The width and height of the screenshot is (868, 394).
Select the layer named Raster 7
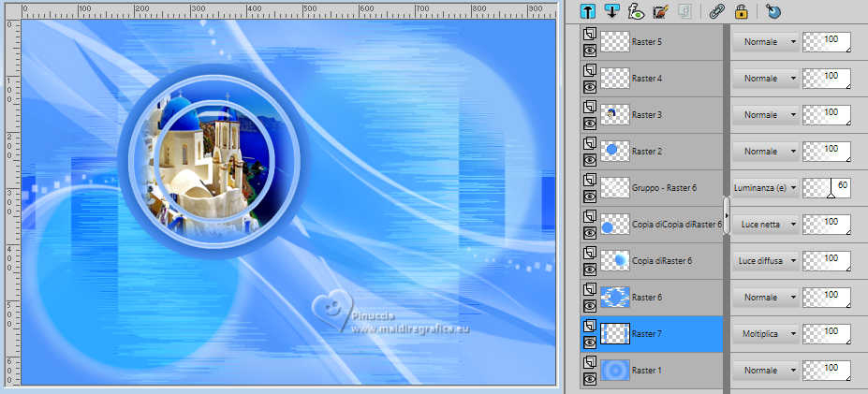click(x=647, y=334)
